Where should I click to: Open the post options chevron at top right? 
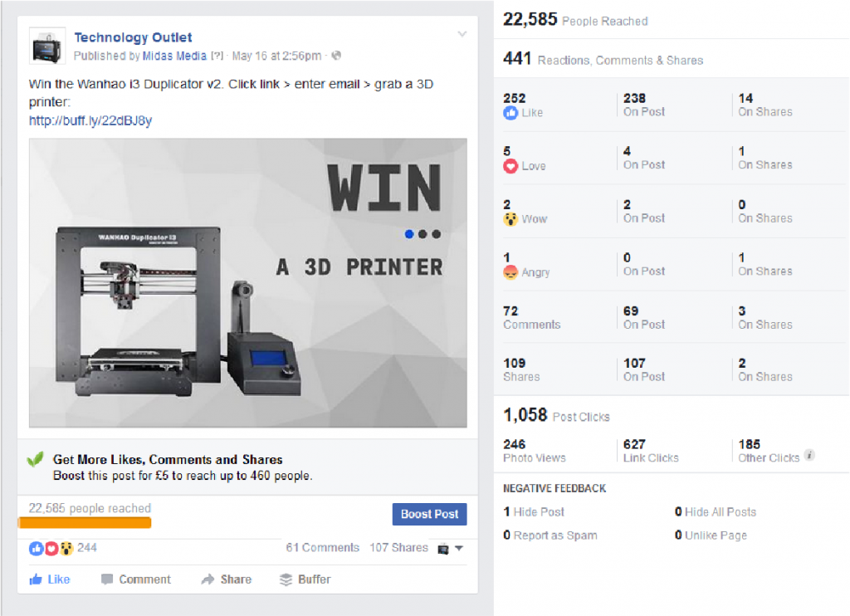(x=462, y=33)
